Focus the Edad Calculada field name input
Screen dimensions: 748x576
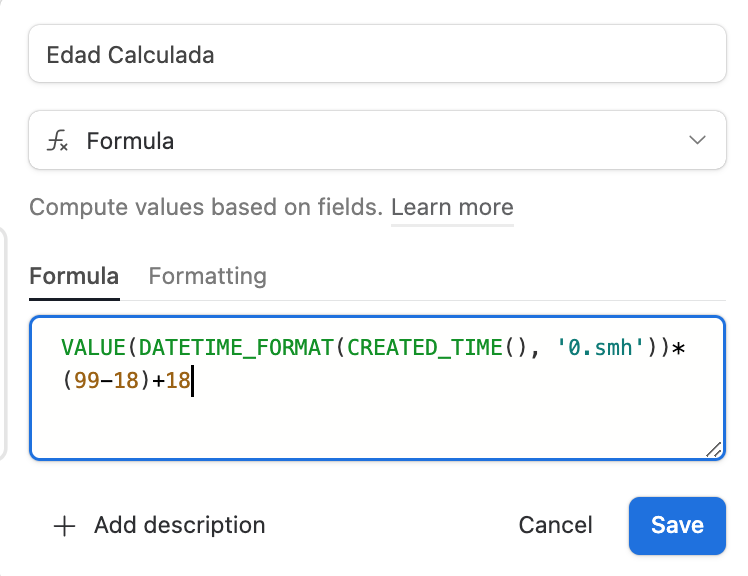pos(377,54)
